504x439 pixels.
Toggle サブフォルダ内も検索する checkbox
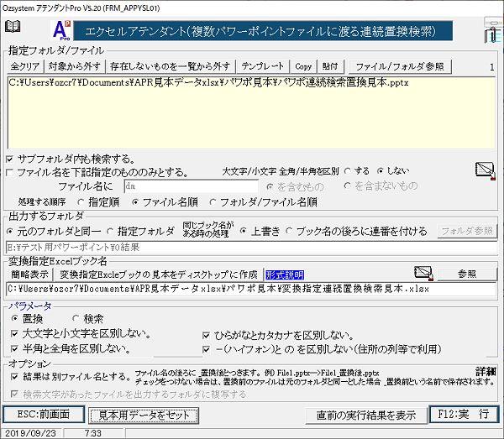[9, 159]
